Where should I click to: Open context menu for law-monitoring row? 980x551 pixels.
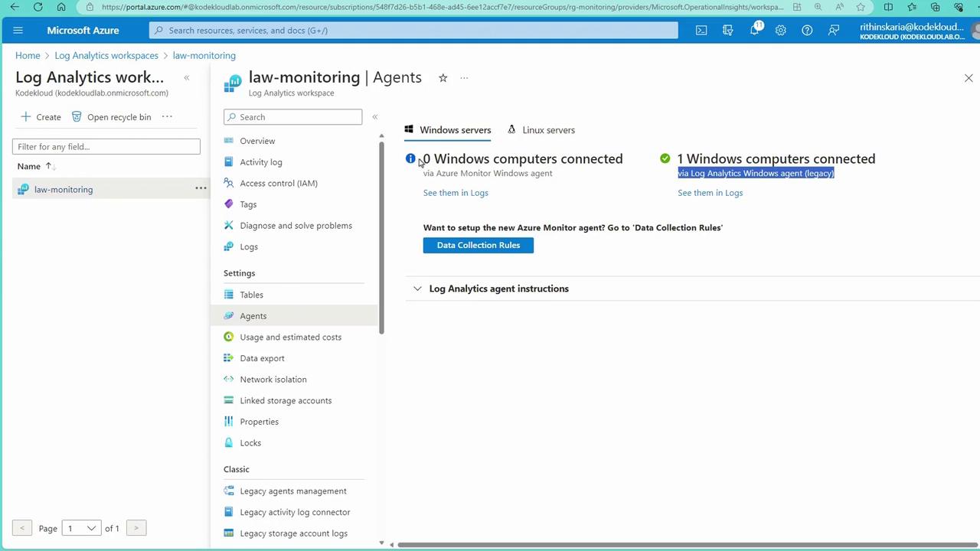coord(201,188)
